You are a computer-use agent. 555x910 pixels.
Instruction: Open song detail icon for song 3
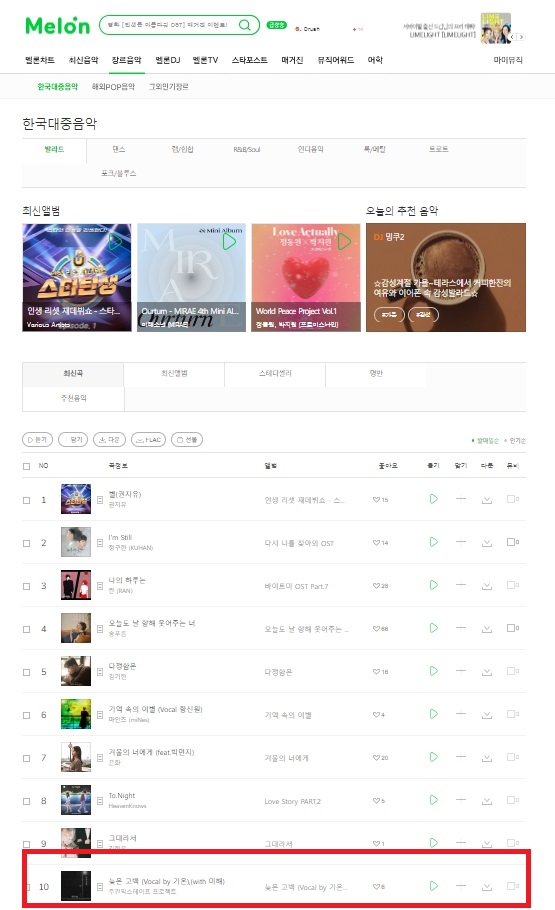[100, 586]
